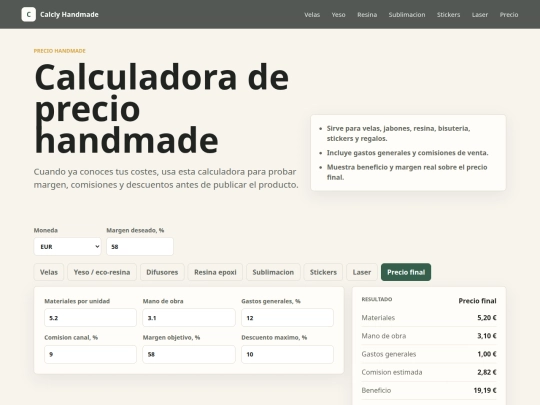Click the 'RESULTADO' label in results card
The width and height of the screenshot is (540, 405).
pyautogui.click(x=377, y=299)
